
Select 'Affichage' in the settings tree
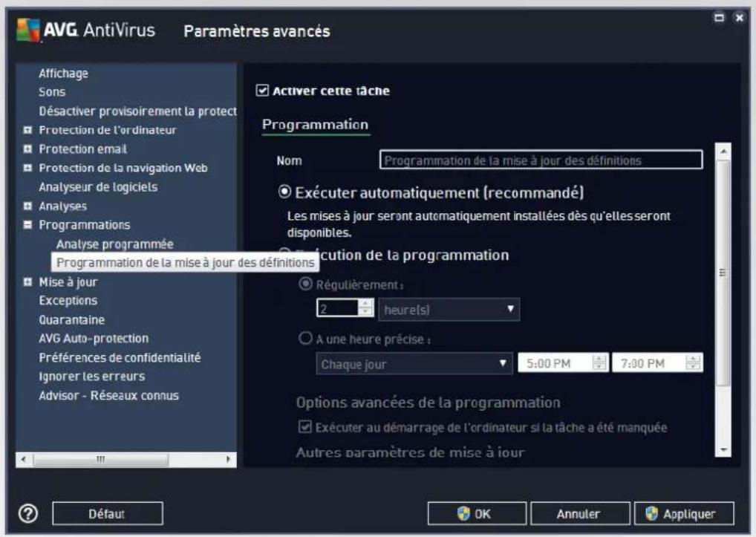[64, 74]
